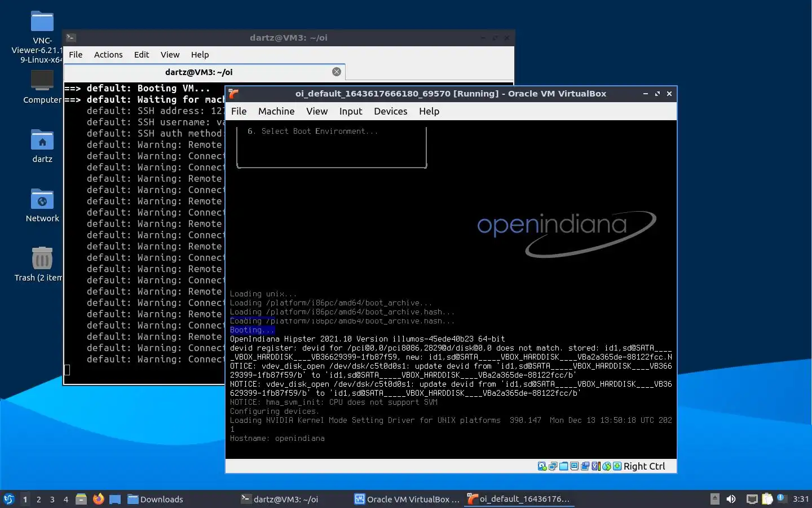Screen dimensions: 812x508
Task: Click the 'CPU does not support SVM' notice line
Action: 333,402
